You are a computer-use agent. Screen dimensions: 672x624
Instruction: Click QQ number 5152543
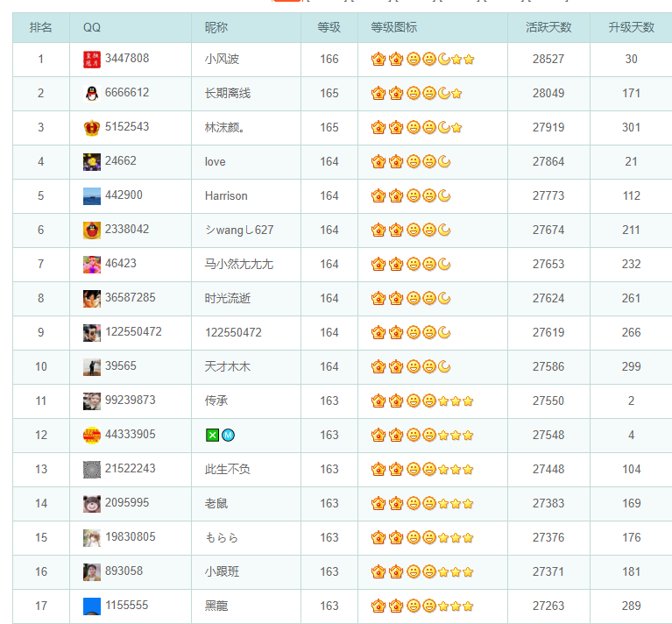coord(127,127)
